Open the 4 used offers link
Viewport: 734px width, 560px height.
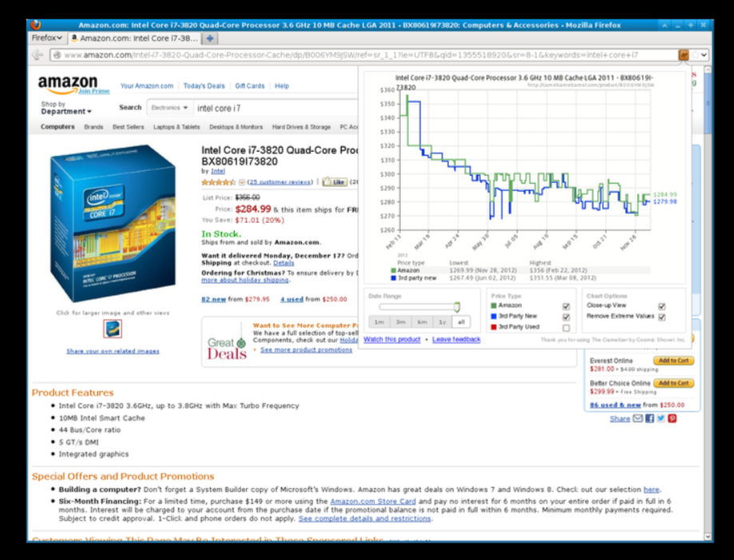(292, 300)
